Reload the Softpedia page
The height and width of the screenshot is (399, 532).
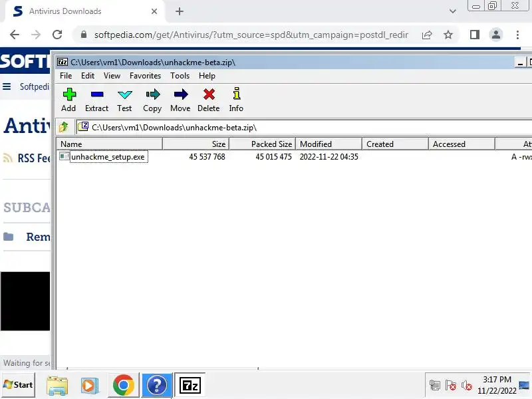tap(57, 35)
